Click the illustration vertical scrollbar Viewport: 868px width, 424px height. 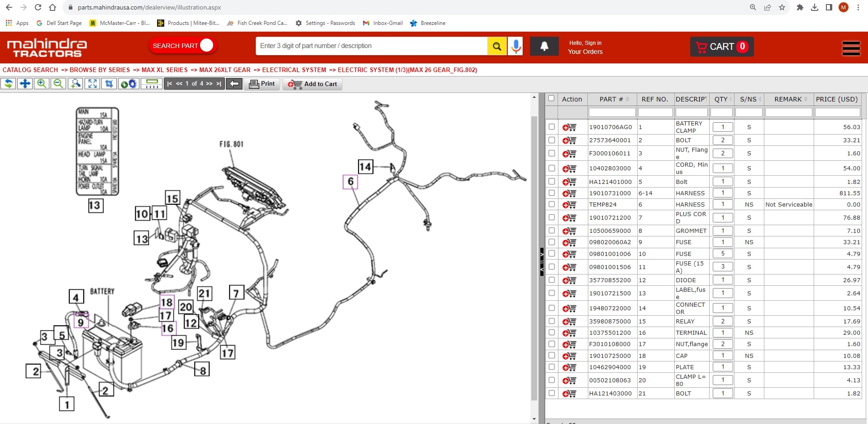tap(534, 258)
